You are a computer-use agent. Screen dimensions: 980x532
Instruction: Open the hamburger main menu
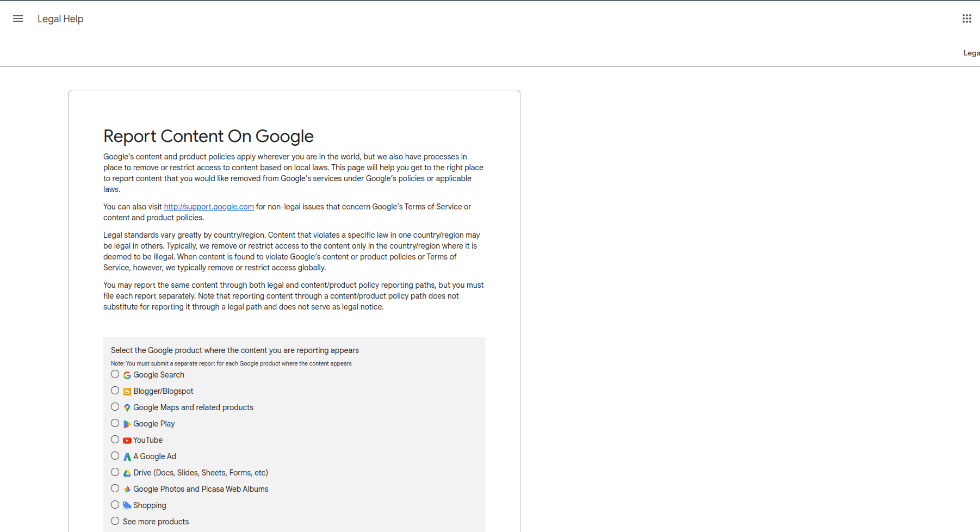(18, 18)
